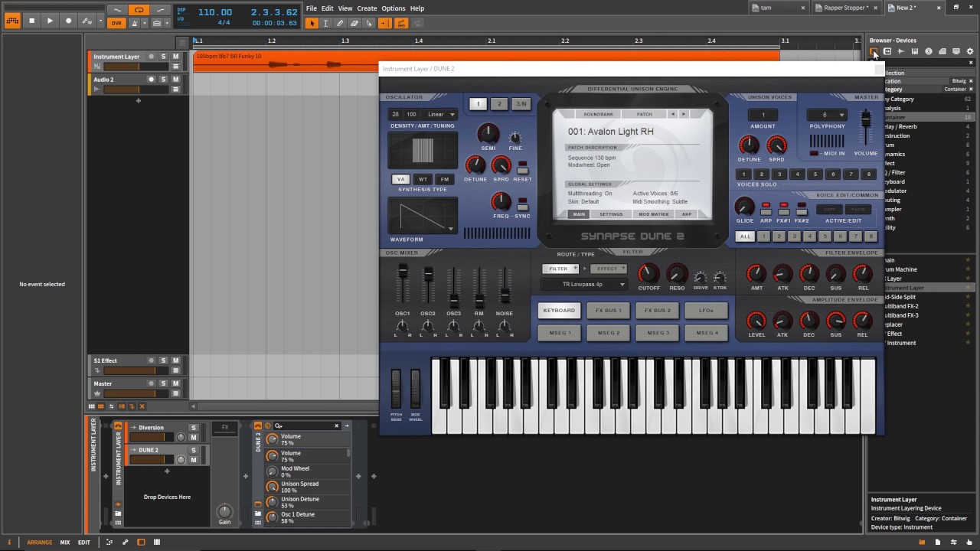Enable arranger loop toggle
This screenshot has height=551, width=980.
(139, 10)
